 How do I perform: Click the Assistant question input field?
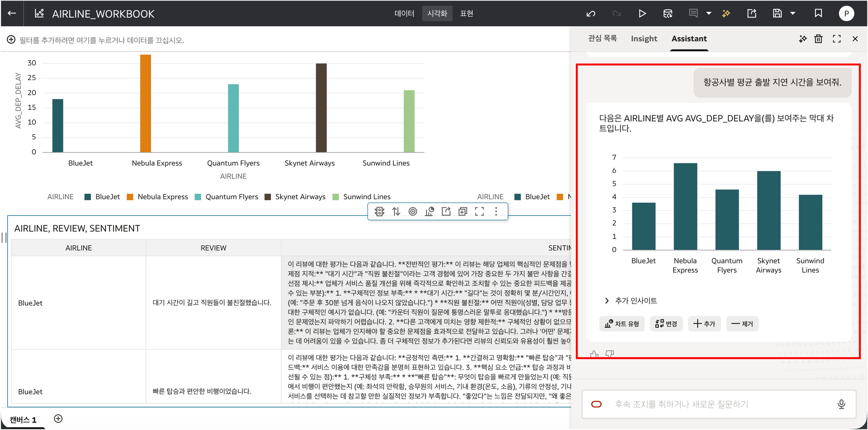point(719,404)
